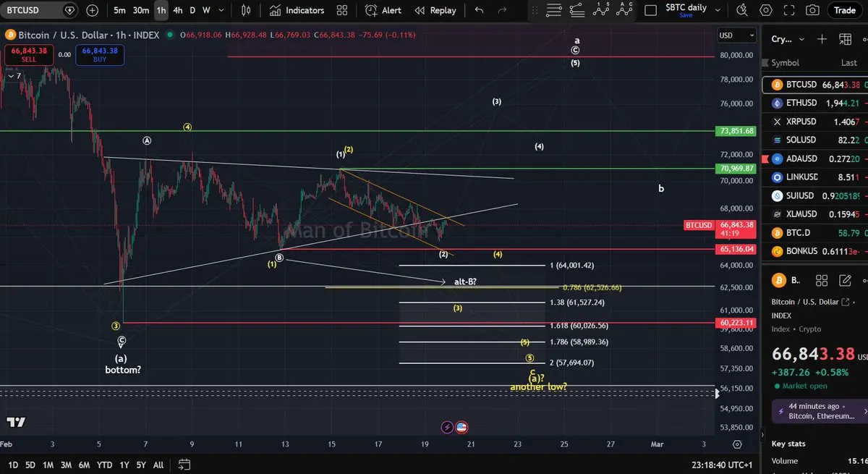This screenshot has width=868, height=474.
Task: Open the candlestick chart type selector
Action: click(x=246, y=10)
